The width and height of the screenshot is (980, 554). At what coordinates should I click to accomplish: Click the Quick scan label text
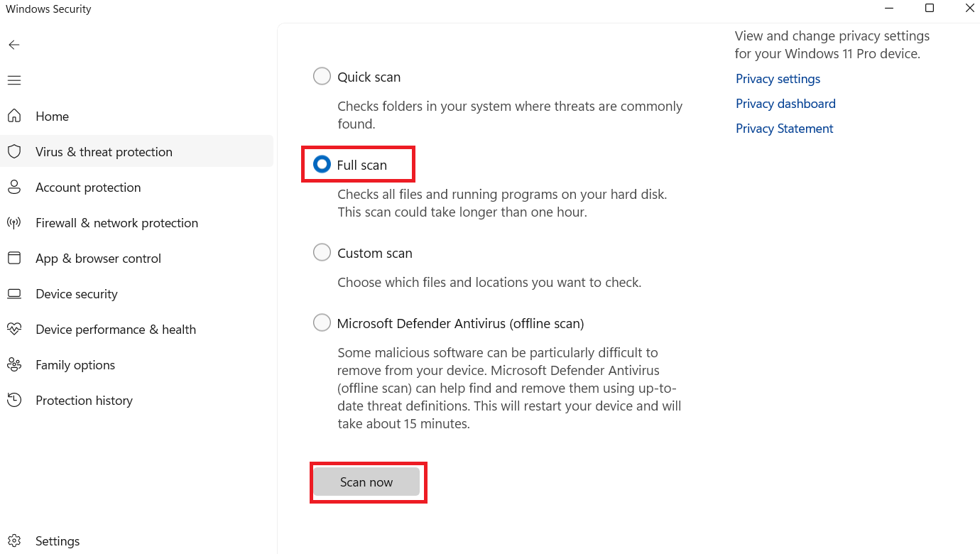pos(369,77)
